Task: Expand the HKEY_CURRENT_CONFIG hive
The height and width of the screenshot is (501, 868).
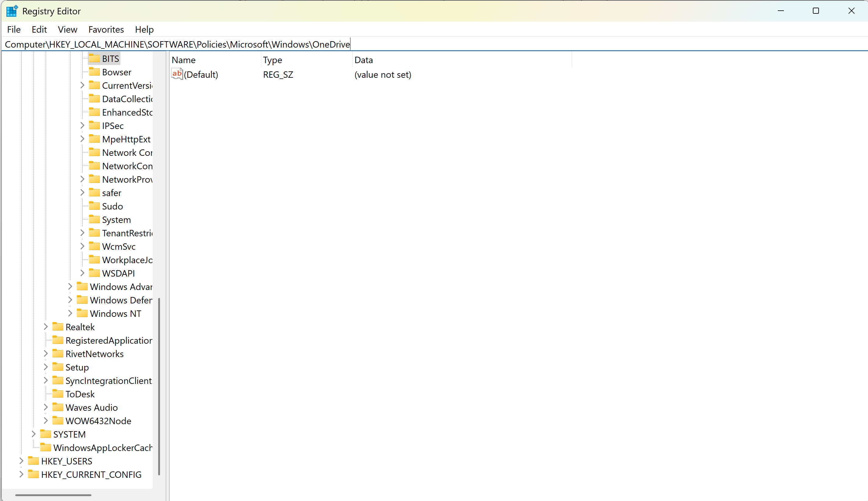Action: click(21, 474)
